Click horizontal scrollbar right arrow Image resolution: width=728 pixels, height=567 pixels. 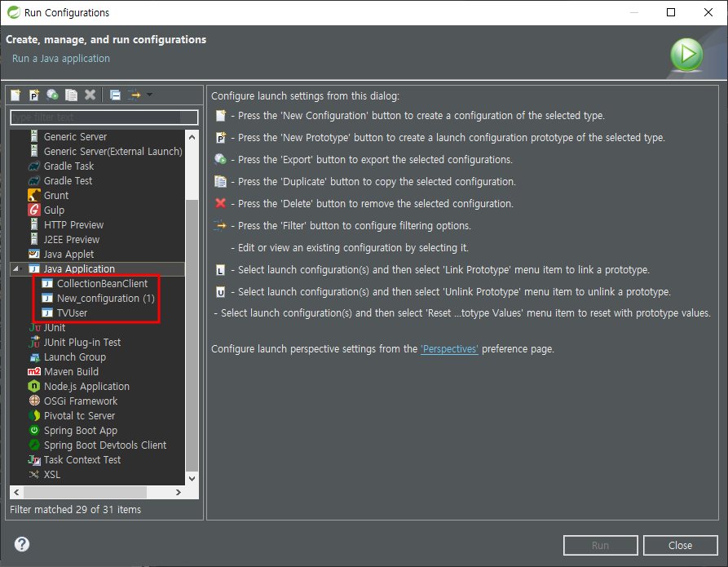179,492
